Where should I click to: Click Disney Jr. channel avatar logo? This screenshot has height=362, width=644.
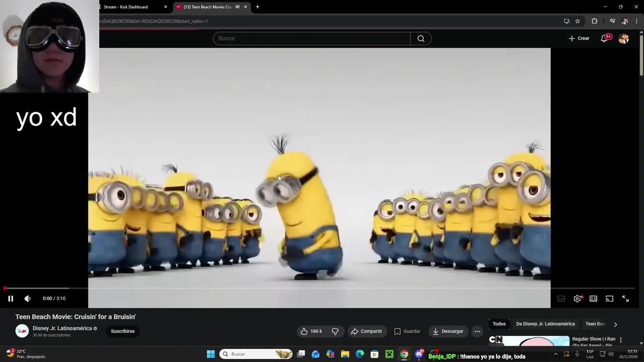pyautogui.click(x=22, y=331)
